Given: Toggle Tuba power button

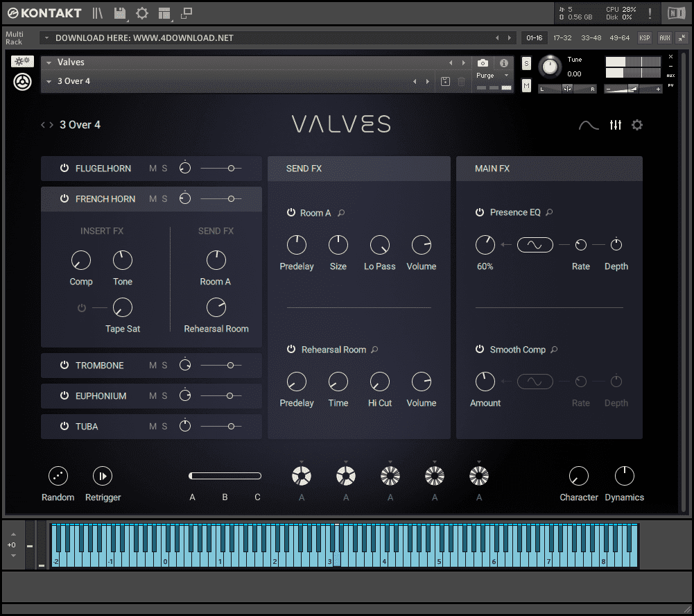Looking at the screenshot, I should (64, 426).
